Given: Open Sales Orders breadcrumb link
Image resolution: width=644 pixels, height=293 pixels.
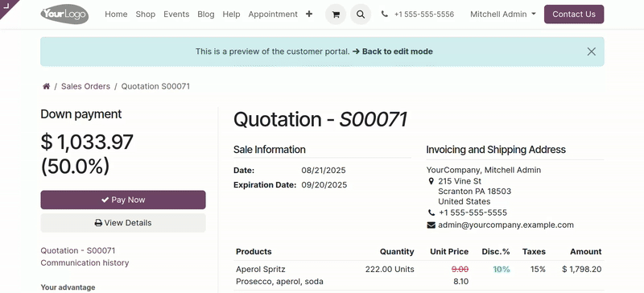Looking at the screenshot, I should coord(85,86).
